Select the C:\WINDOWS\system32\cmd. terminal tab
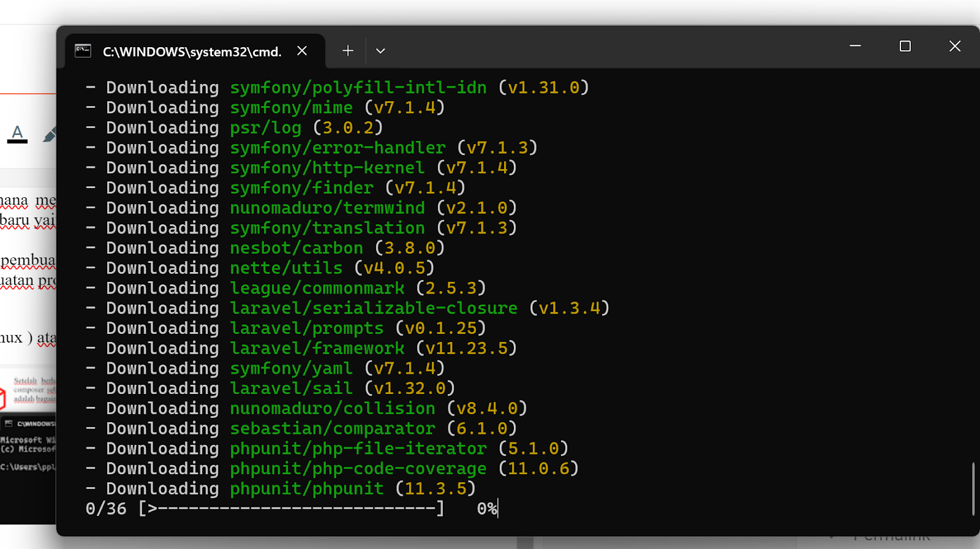980x549 pixels. (195, 51)
